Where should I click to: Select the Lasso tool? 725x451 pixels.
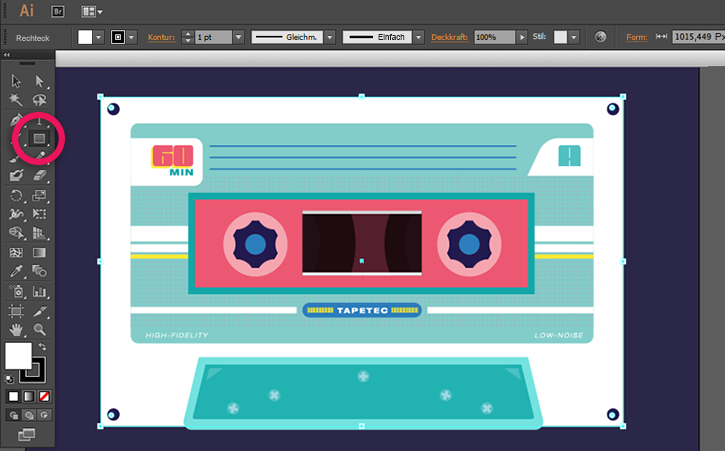pos(39,100)
